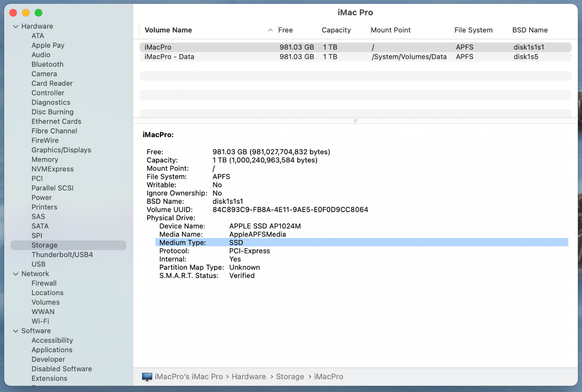This screenshot has width=582, height=392.
Task: Select Firewall in the Network section
Action: 44,283
